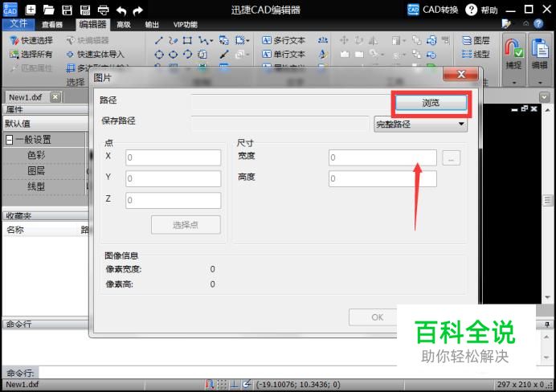
Task: Open the 完整路径 dropdown
Action: coord(420,125)
